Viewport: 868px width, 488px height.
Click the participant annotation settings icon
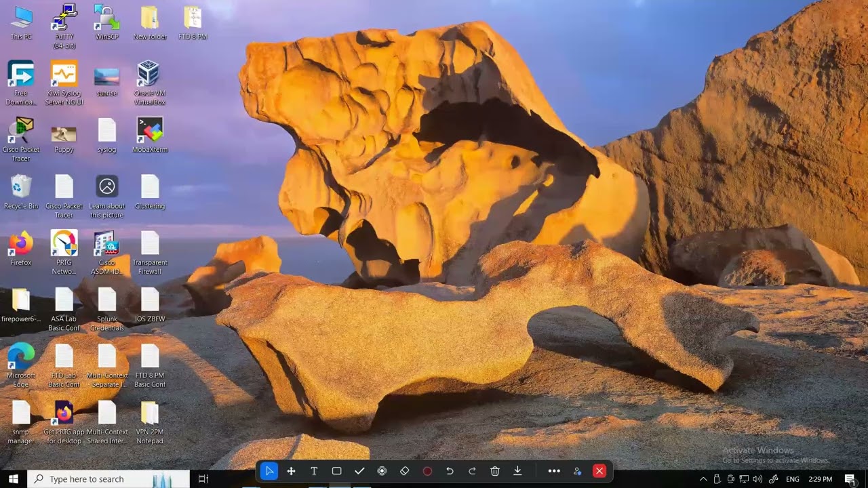click(x=577, y=471)
